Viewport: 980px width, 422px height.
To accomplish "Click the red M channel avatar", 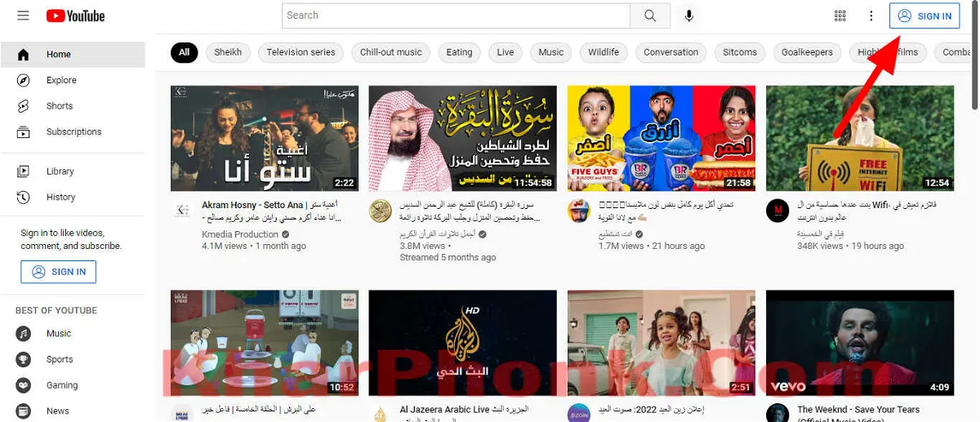I will (777, 211).
